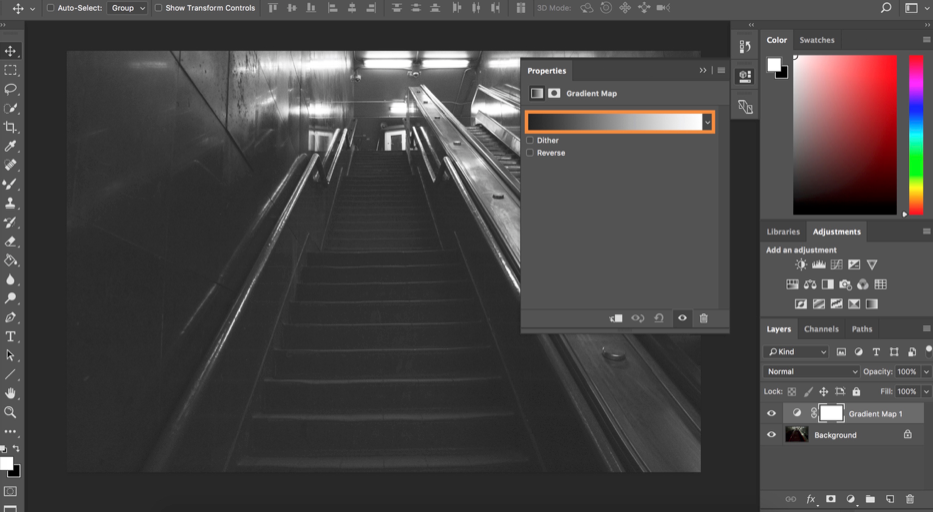The image size is (933, 512).
Task: Delete layer trash icon in Layers panel
Action: pyautogui.click(x=909, y=499)
